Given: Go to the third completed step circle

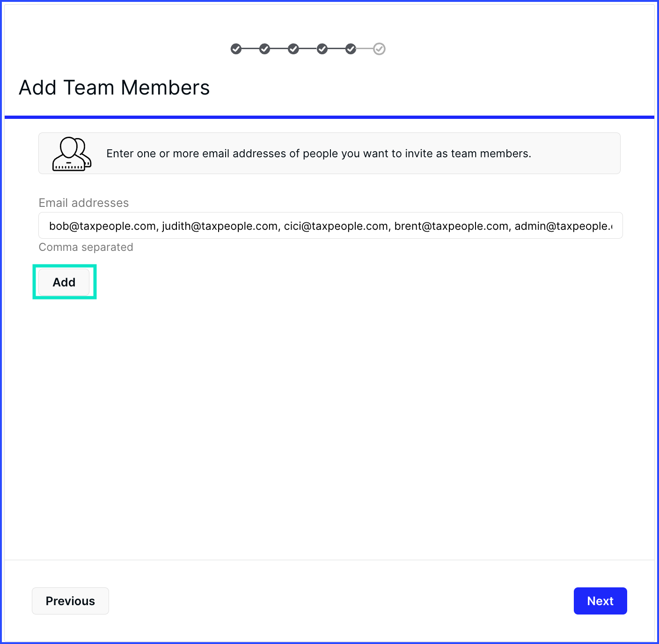Looking at the screenshot, I should pos(293,49).
